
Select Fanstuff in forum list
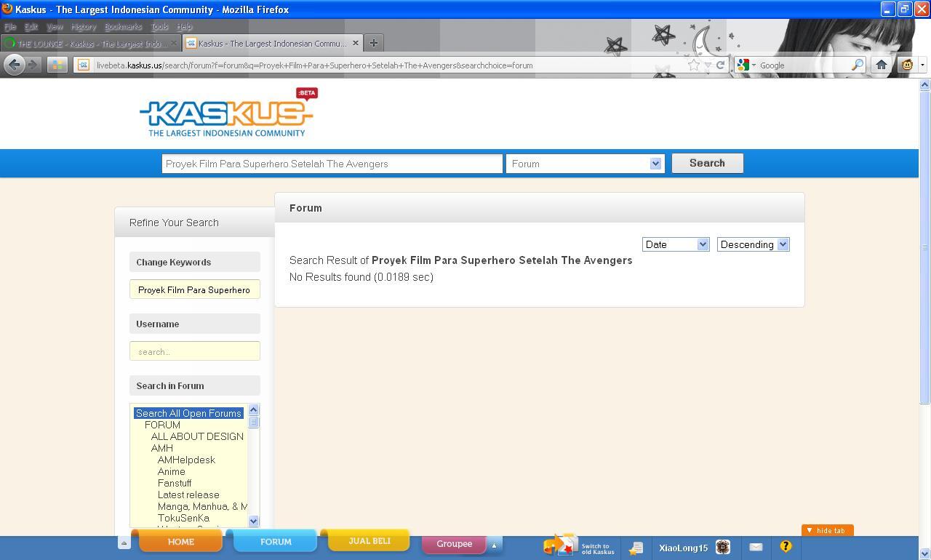pyautogui.click(x=175, y=483)
